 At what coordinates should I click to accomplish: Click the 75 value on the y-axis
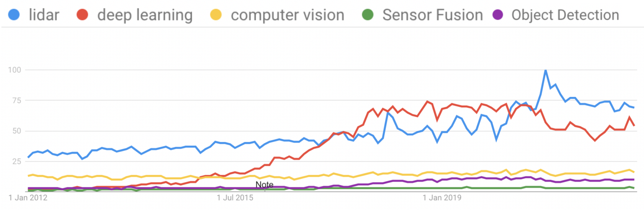pos(16,101)
